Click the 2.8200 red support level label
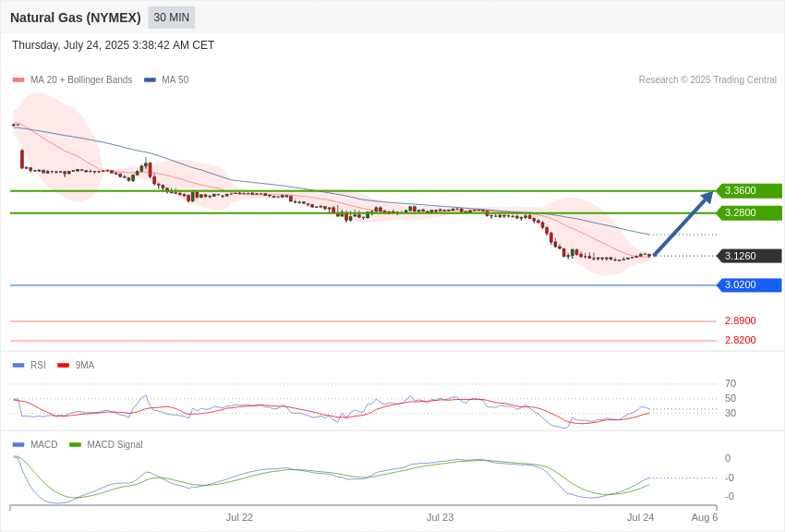 pyautogui.click(x=740, y=340)
